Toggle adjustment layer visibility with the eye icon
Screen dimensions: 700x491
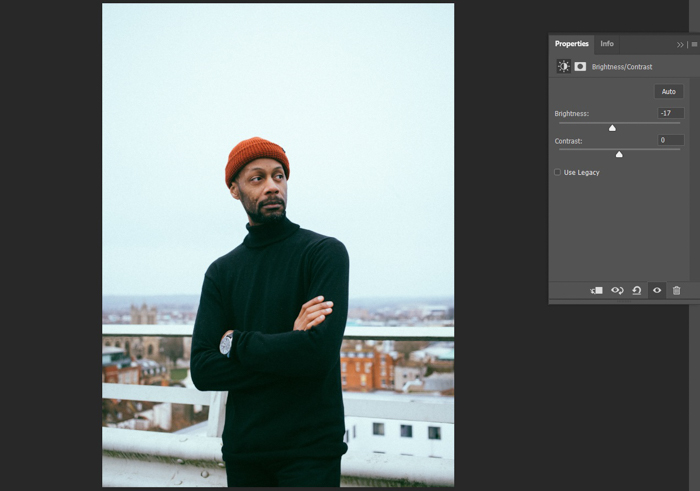coord(657,290)
